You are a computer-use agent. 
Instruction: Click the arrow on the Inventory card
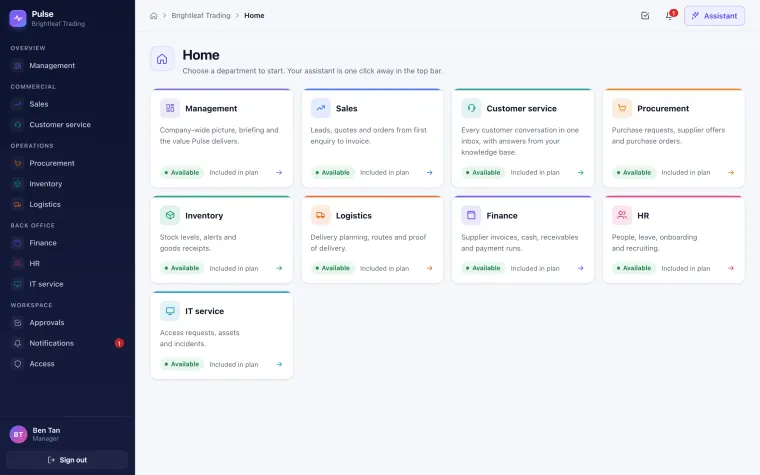pyautogui.click(x=279, y=268)
